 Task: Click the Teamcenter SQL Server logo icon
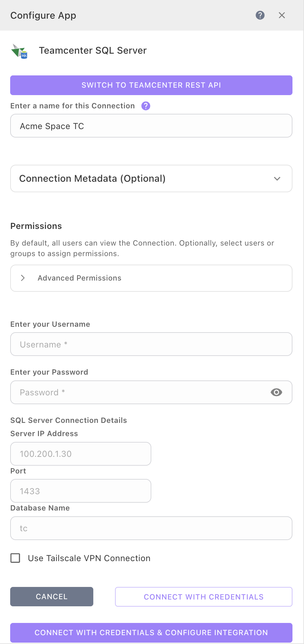[19, 51]
